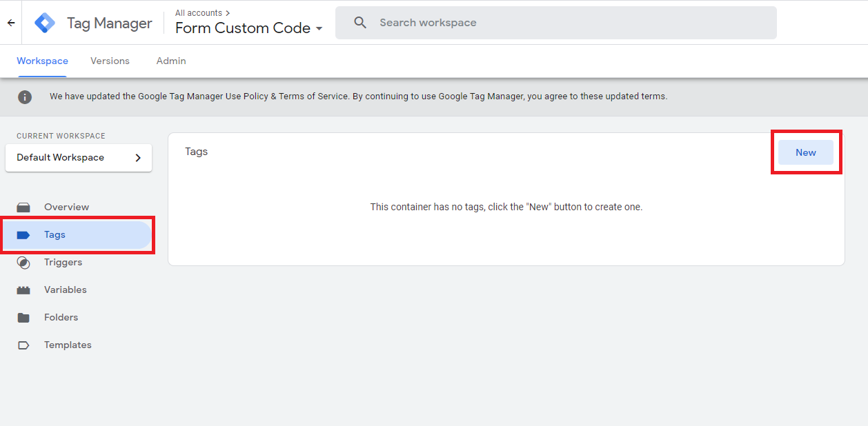Click the New button to create a tag
Screen dimensions: 868x426
click(806, 152)
